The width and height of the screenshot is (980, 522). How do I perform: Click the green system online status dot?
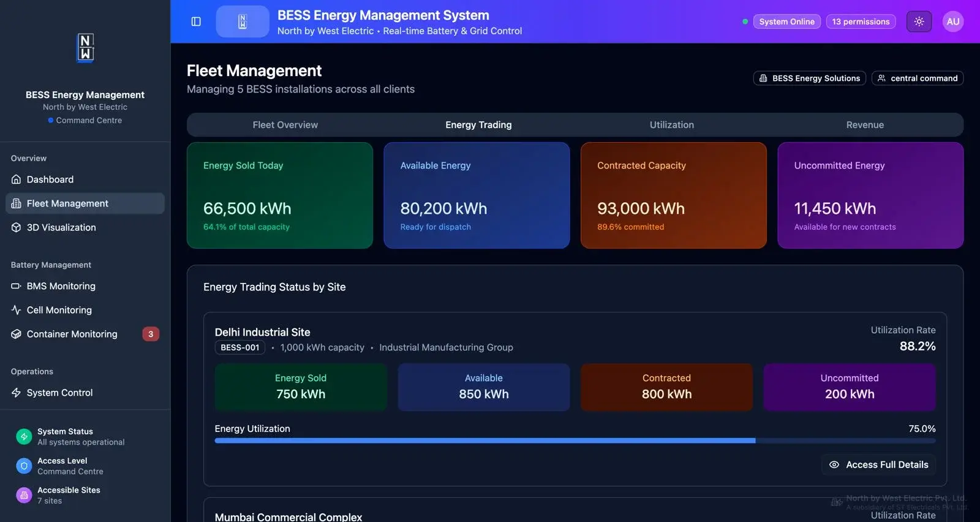tap(745, 21)
